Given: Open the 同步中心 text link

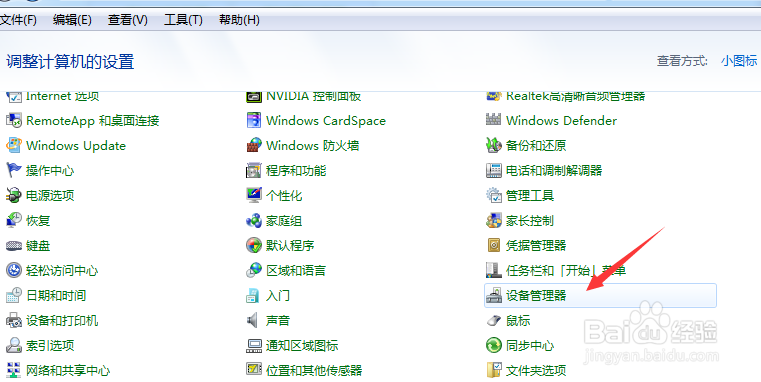Looking at the screenshot, I should [530, 346].
